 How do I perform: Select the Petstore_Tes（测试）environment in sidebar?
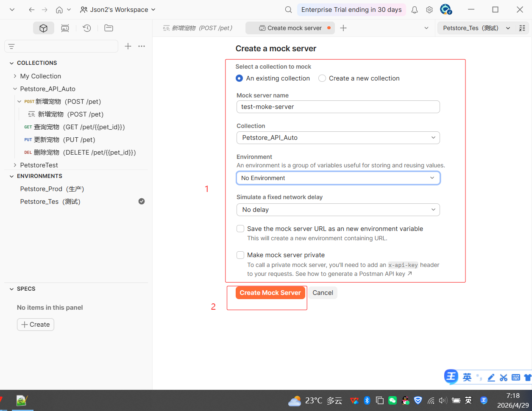[50, 202]
